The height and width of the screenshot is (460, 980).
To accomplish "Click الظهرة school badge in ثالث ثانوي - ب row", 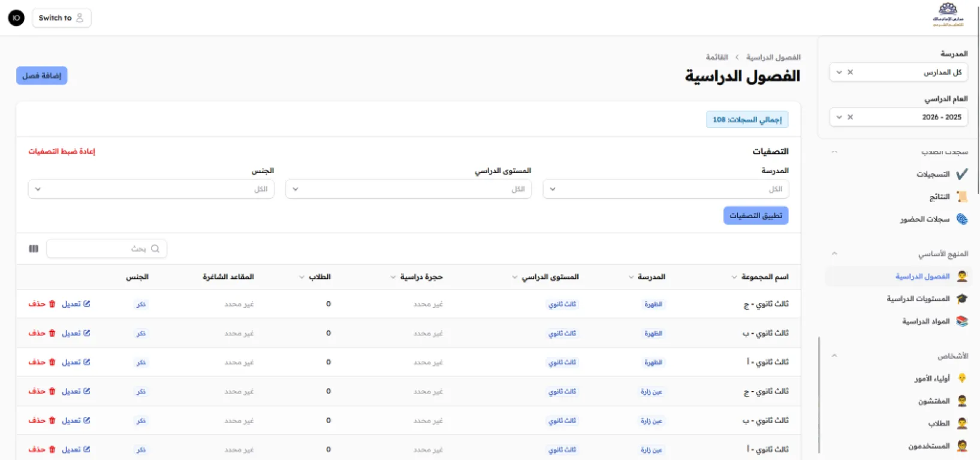I will [653, 334].
